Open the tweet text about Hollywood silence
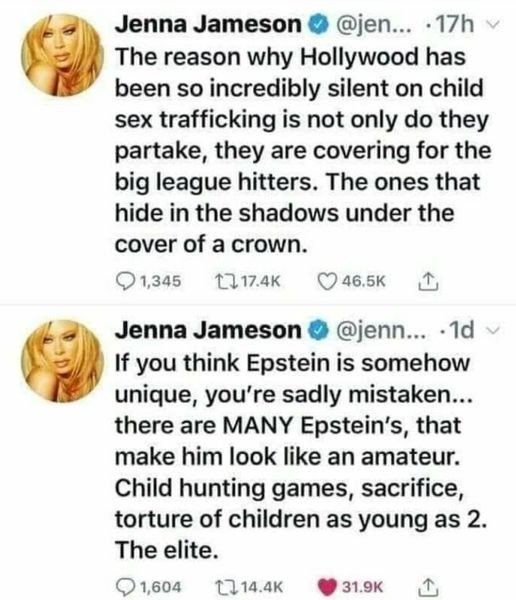This screenshot has width=516, height=600. click(302, 150)
